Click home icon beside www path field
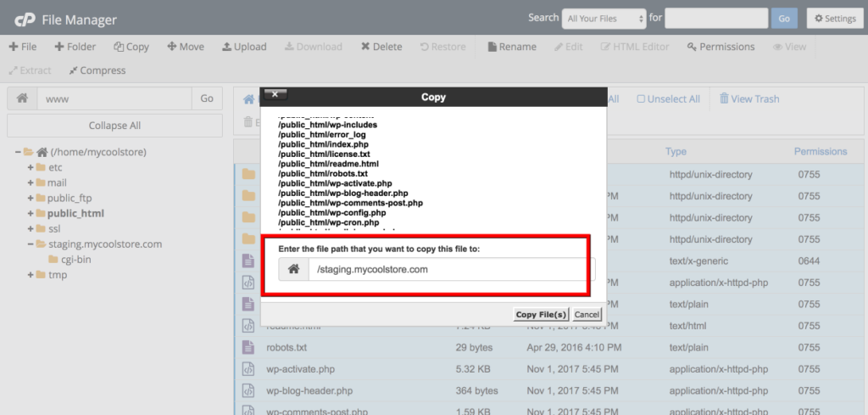This screenshot has height=415, width=868. (23, 98)
